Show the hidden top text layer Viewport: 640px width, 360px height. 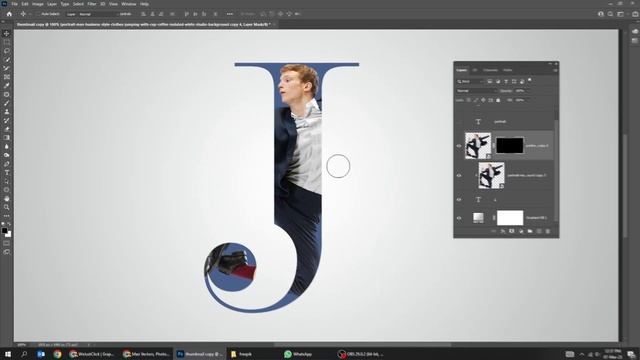(x=459, y=122)
